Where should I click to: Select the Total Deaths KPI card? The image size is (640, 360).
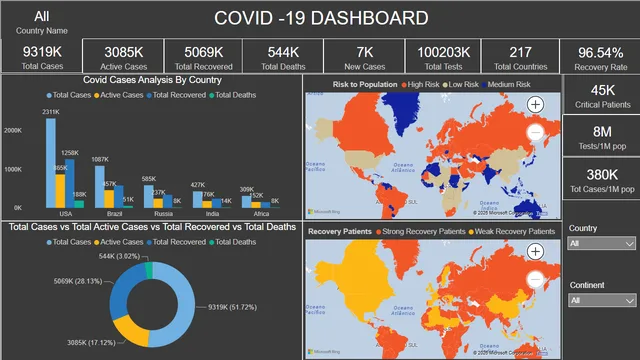pyautogui.click(x=283, y=56)
